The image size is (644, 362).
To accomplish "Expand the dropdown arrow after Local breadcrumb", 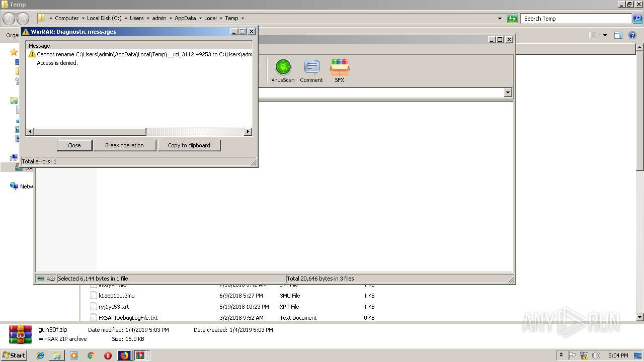I will click(x=221, y=19).
